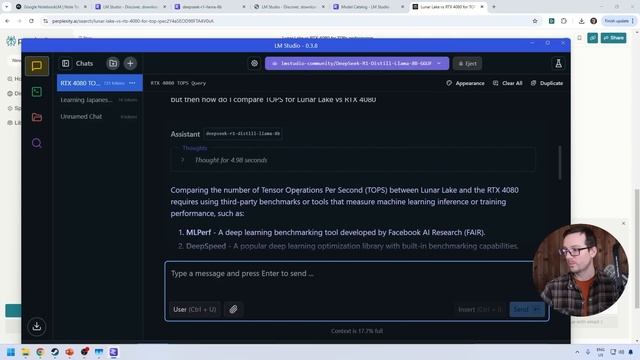Reload the browser page
The width and height of the screenshot is (640, 360).
pyautogui.click(x=31, y=21)
